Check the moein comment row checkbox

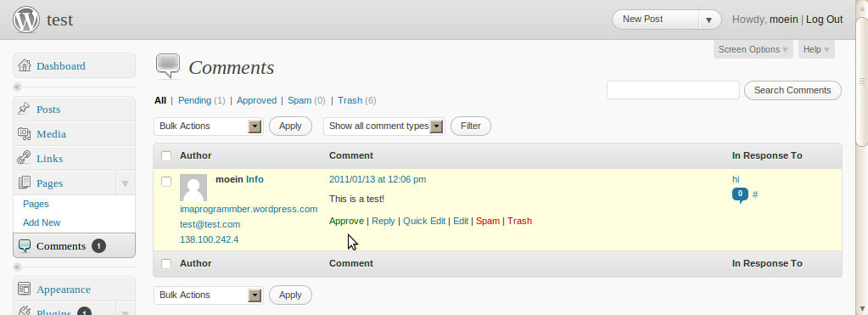tap(166, 181)
